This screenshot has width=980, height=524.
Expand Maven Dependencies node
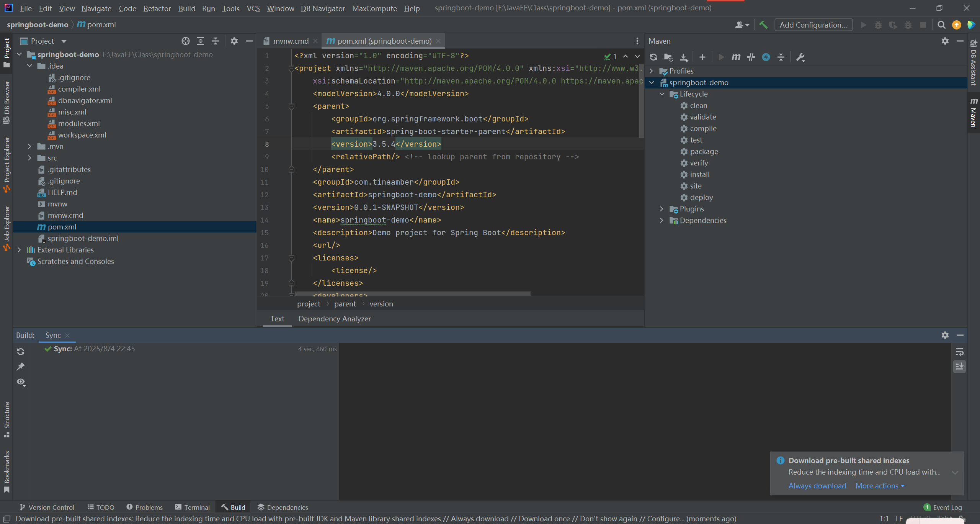662,220
